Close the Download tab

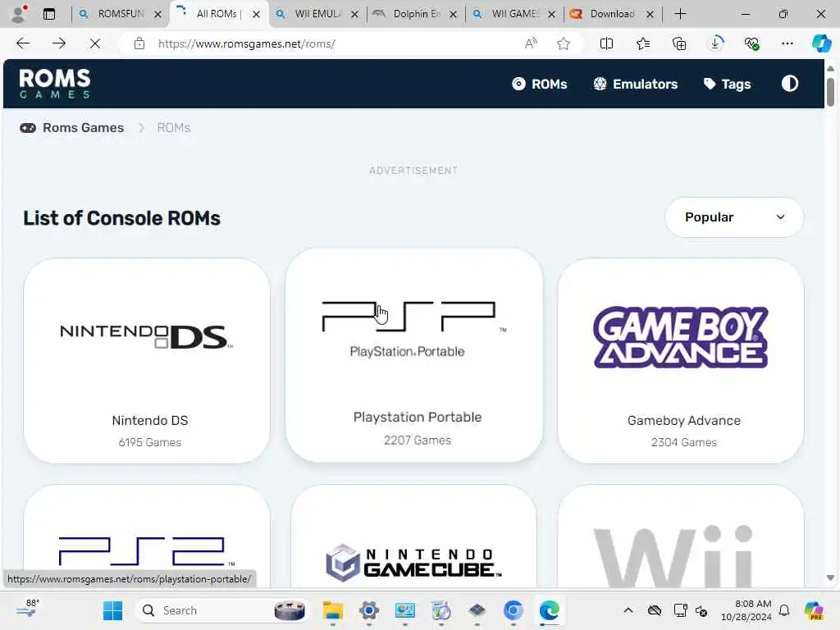pyautogui.click(x=650, y=15)
